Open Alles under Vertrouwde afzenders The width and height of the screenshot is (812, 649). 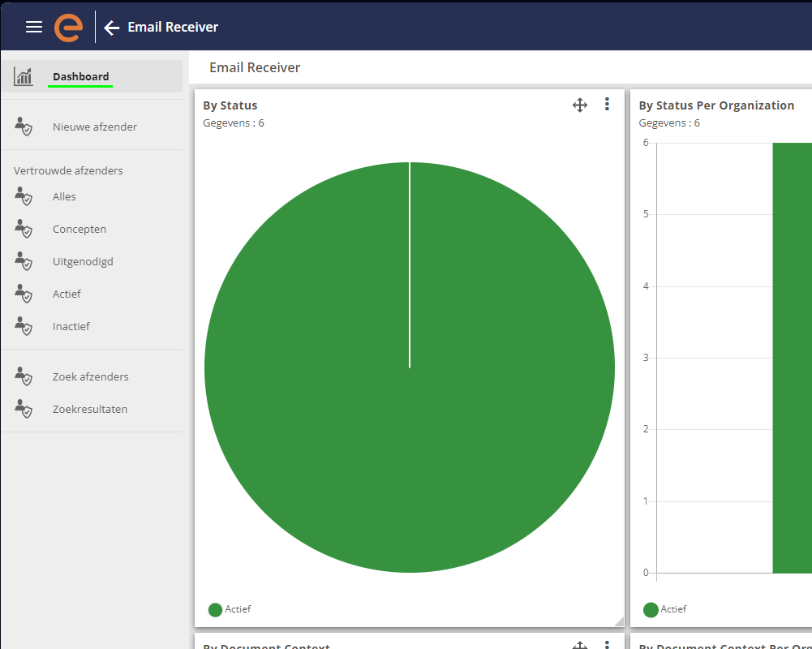coord(64,196)
